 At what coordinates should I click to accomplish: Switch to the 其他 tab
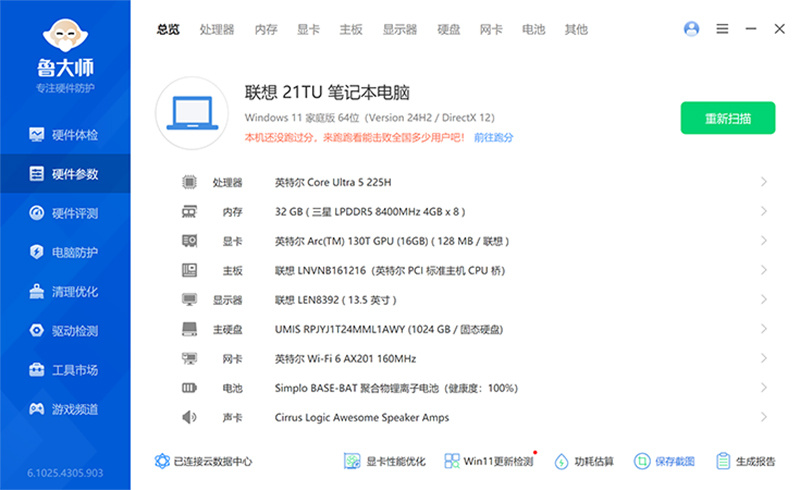(576, 30)
